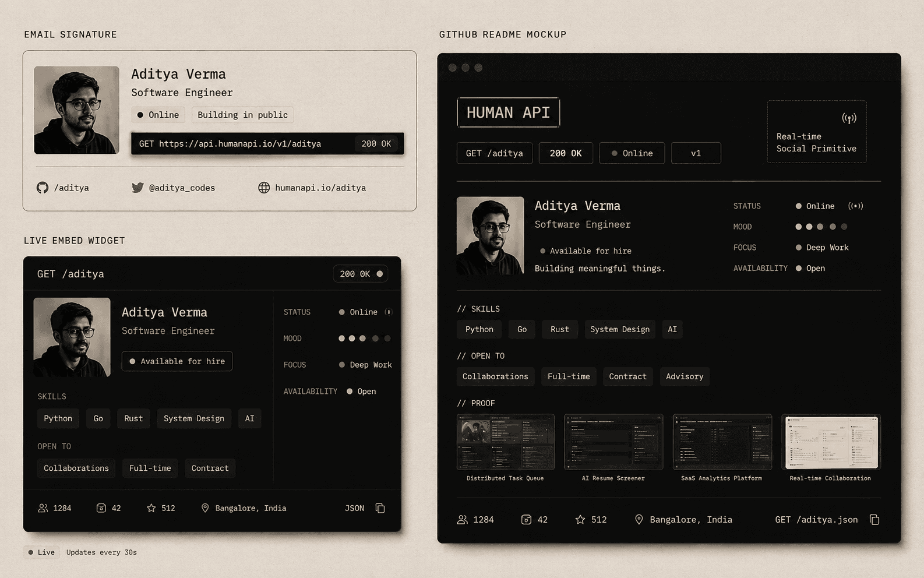Click the 200 OK pill in widget header
Screen dimensions: 924x578
click(361, 274)
